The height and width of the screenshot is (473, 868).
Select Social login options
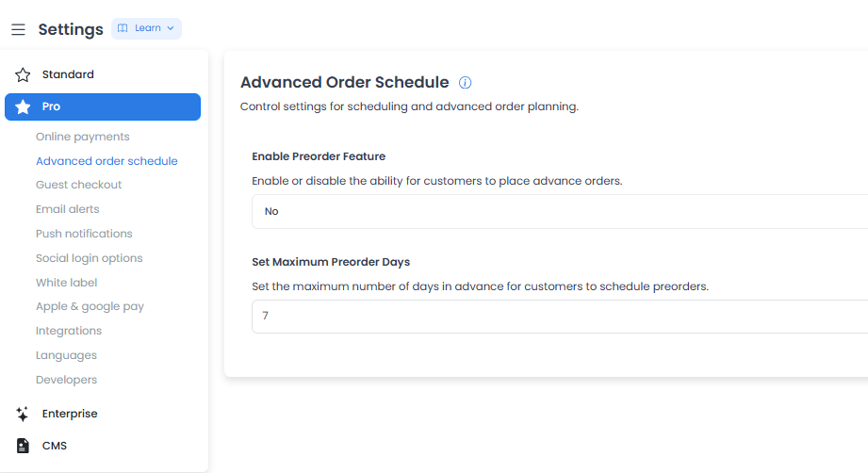[x=90, y=258]
